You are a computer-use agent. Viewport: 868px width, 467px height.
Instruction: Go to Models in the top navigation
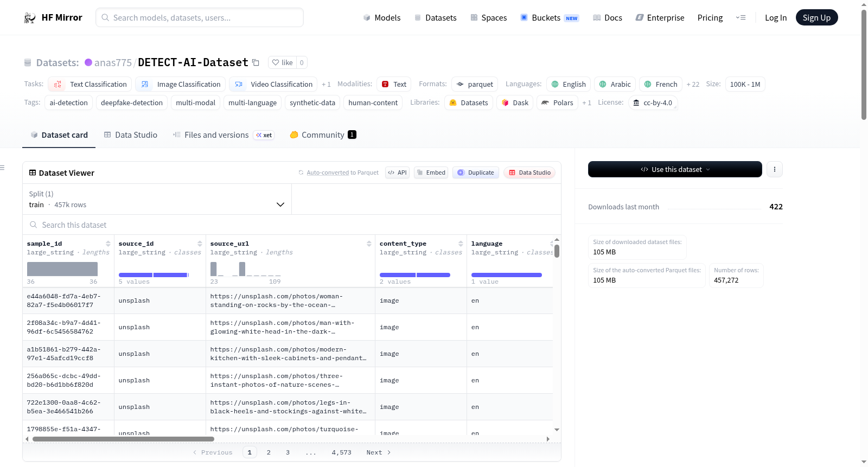click(x=382, y=18)
